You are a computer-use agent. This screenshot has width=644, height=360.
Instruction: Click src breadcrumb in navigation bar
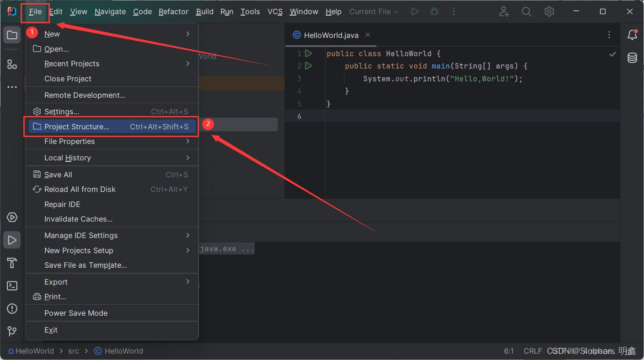[x=74, y=351]
